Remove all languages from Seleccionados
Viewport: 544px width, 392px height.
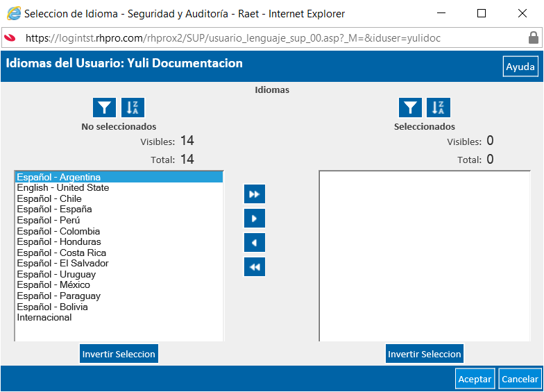(255, 266)
